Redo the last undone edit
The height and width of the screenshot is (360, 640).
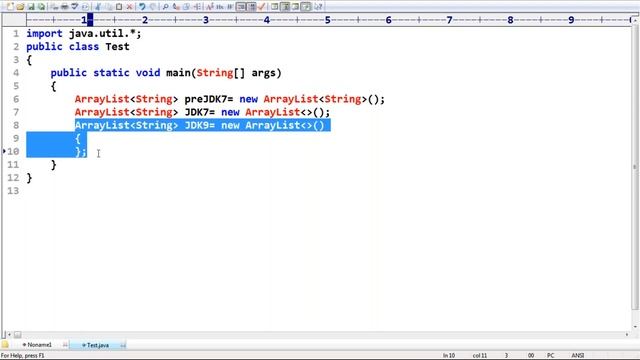153,7
